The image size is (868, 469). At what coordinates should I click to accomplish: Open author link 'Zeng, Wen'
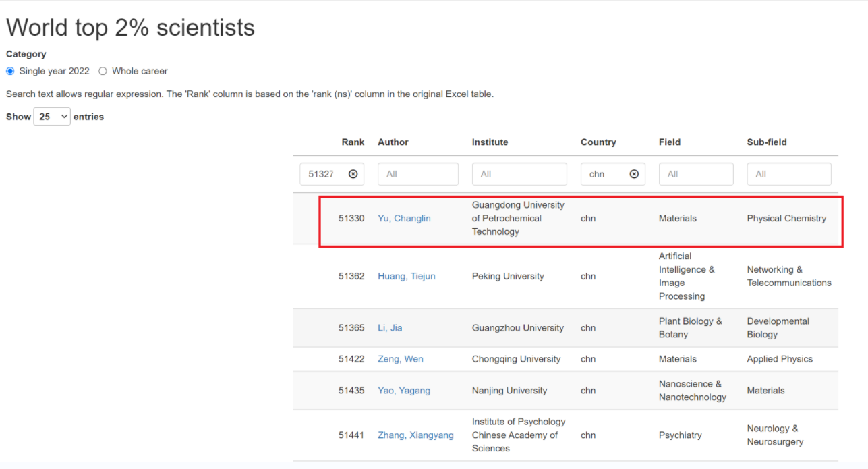pos(401,359)
